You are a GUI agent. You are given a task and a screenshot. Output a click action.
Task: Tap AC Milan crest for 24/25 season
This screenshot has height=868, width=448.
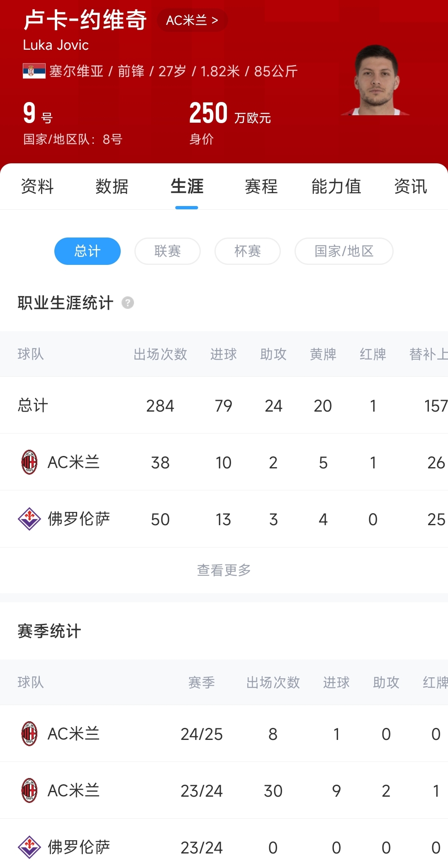(x=29, y=734)
